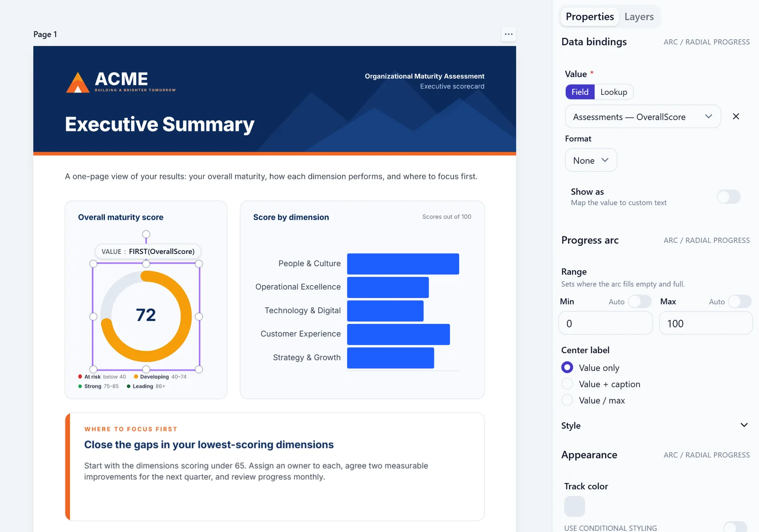Viewport: 759px width, 532px height.
Task: Click the Min range input field
Action: (x=605, y=323)
